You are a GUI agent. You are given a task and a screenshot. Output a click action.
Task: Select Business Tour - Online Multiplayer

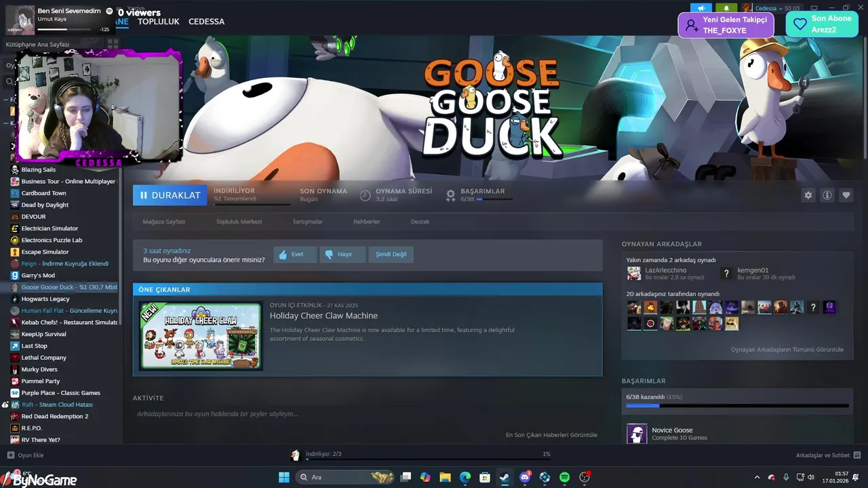[x=62, y=182]
